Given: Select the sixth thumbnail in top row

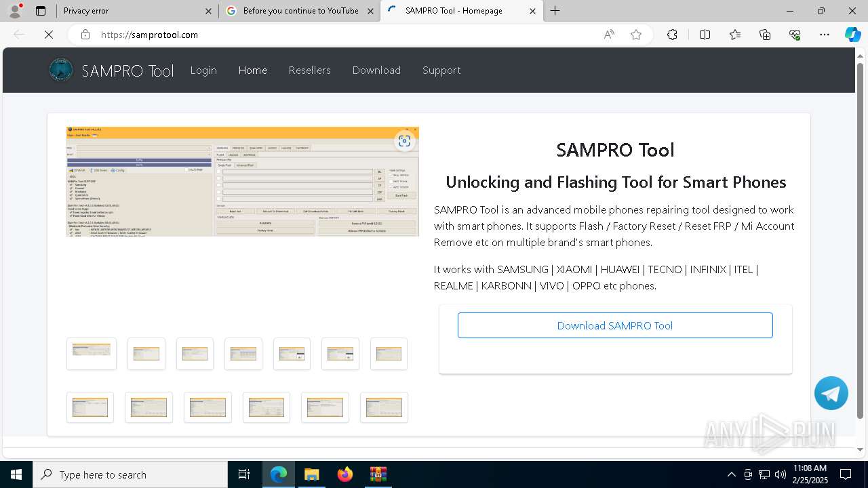Looking at the screenshot, I should point(340,354).
